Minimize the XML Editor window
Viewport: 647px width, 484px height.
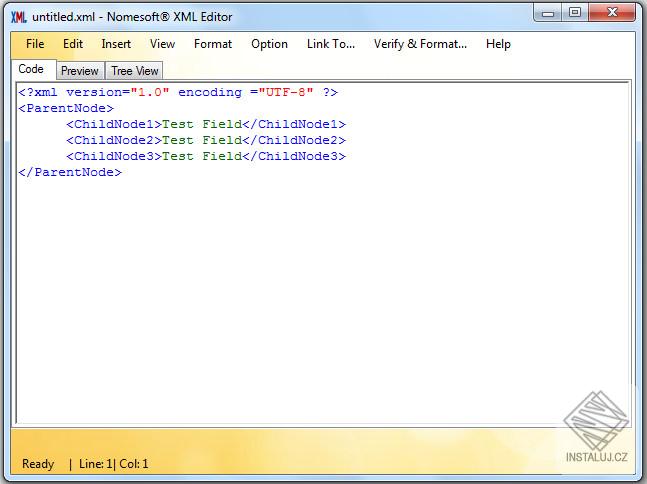coord(548,13)
